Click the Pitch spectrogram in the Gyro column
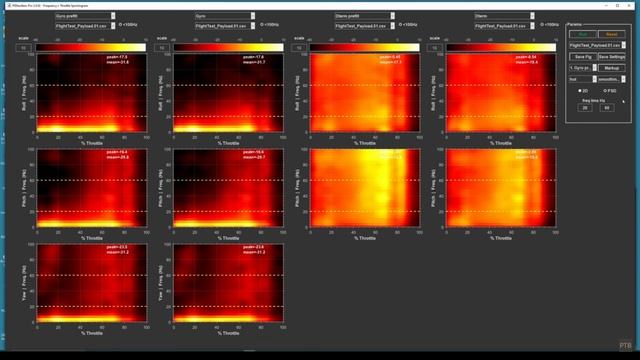The height and width of the screenshot is (360, 640). [x=228, y=188]
